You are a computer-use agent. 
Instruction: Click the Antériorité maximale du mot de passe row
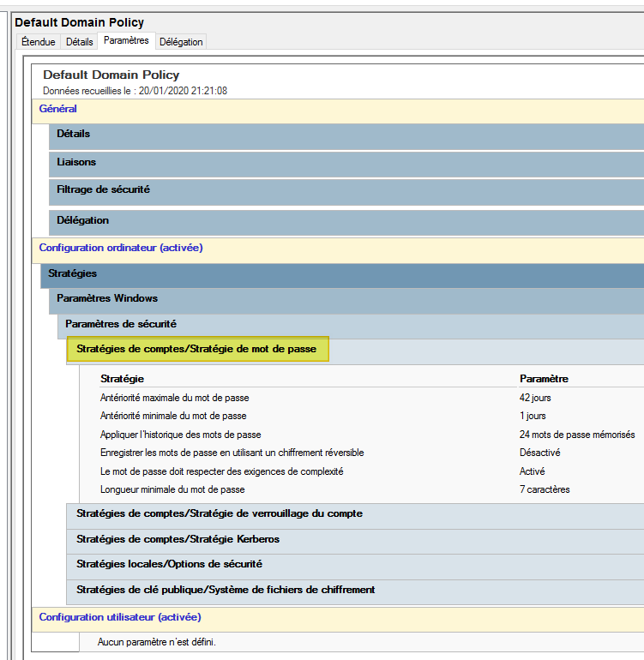pyautogui.click(x=174, y=398)
